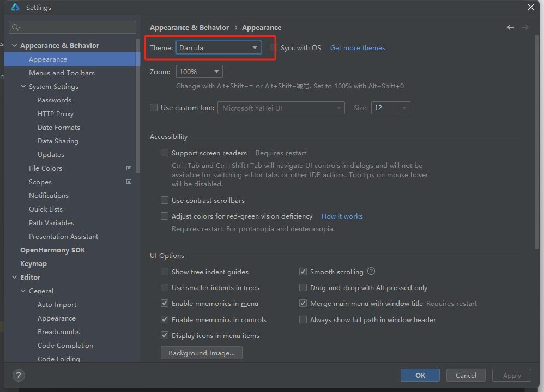Select Menus and Toolbars in the tree
This screenshot has width=544, height=392.
[62, 73]
